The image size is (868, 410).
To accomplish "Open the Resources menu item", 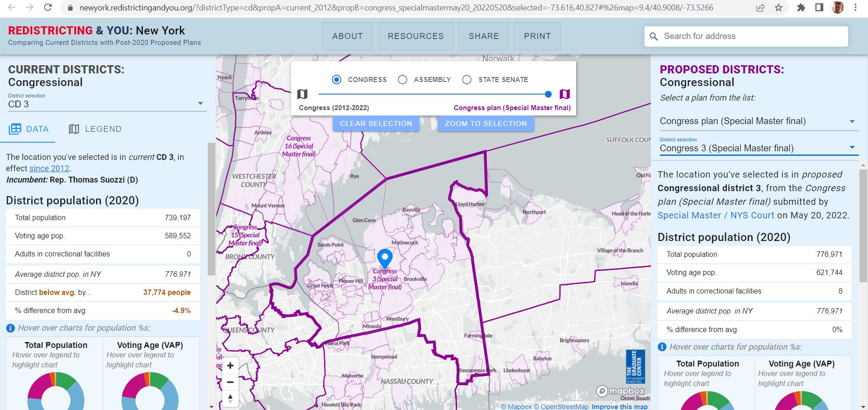I will (x=415, y=36).
